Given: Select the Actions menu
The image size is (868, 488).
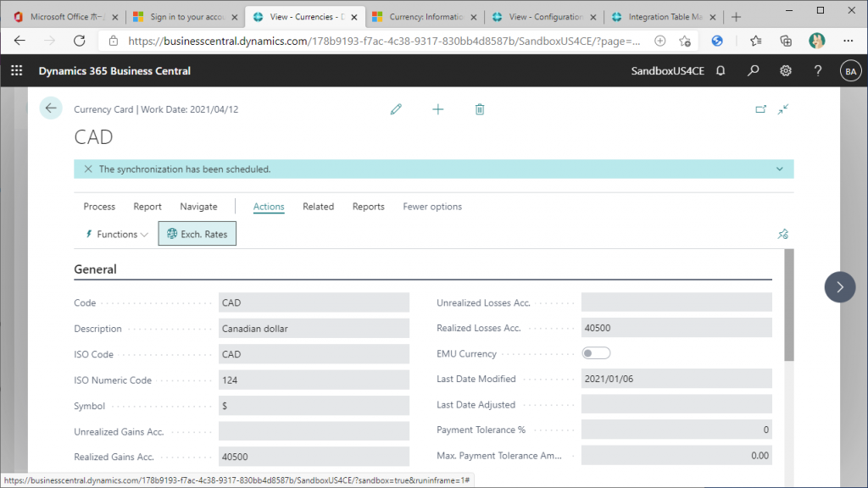Looking at the screenshot, I should 269,207.
